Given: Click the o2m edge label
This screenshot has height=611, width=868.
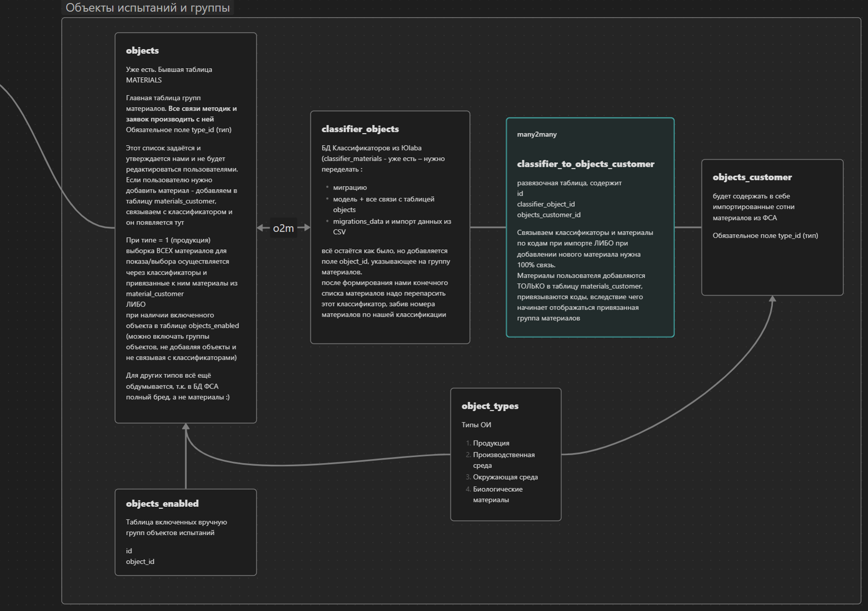Looking at the screenshot, I should coord(283,228).
